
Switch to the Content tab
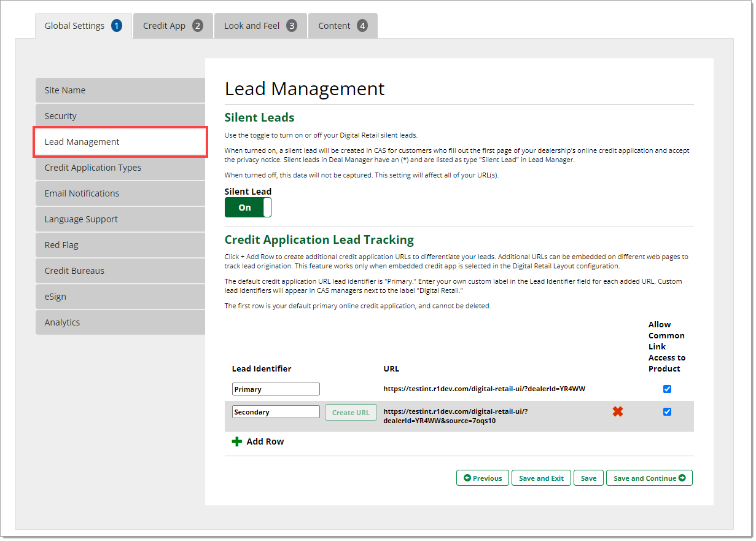(343, 26)
